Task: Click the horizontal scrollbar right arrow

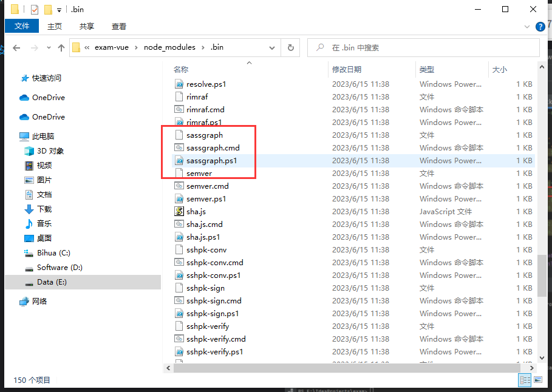Action: pos(531,368)
